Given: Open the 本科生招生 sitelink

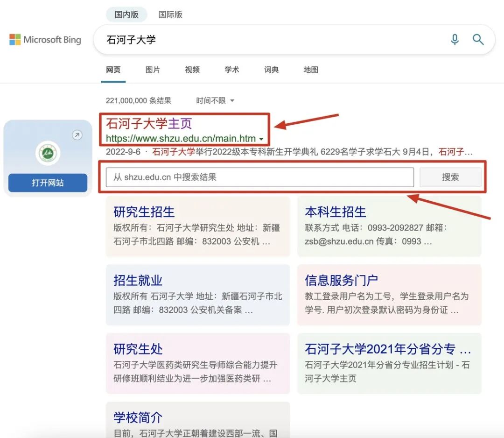Looking at the screenshot, I should 335,212.
